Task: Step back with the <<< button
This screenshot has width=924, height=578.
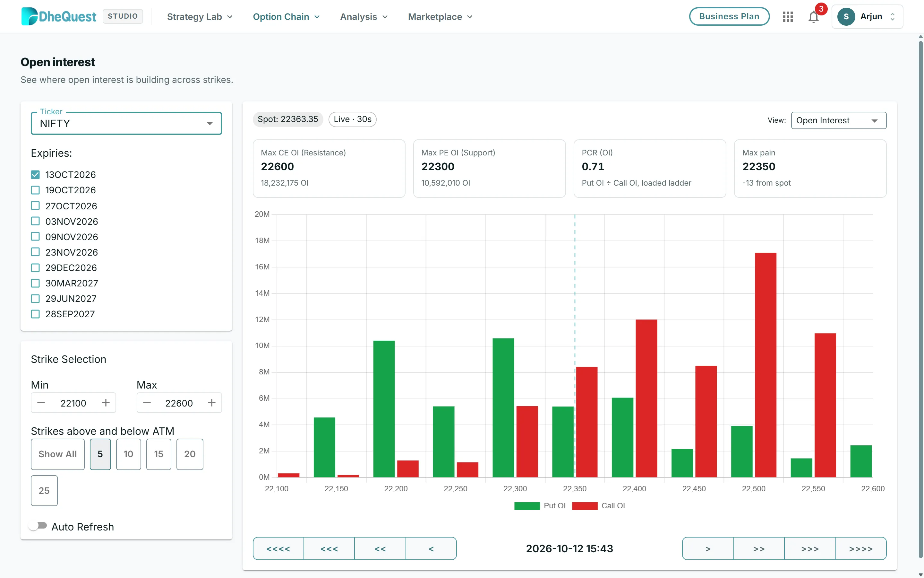Action: [x=329, y=548]
